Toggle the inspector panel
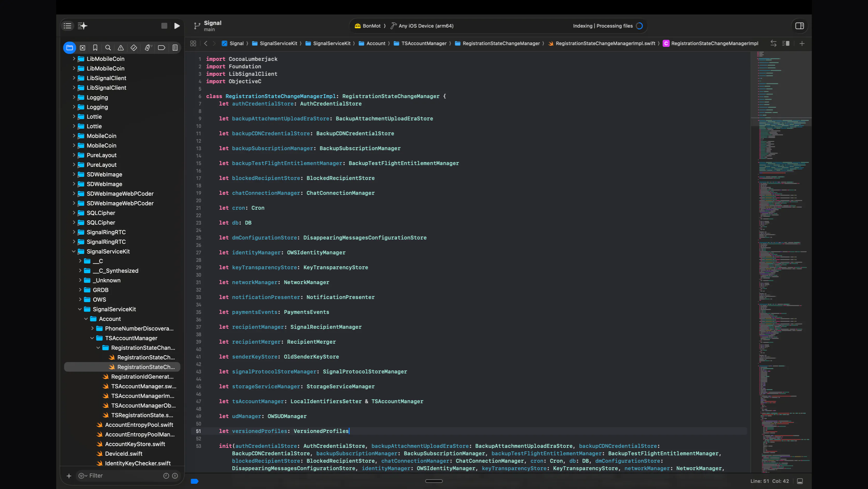 click(799, 26)
